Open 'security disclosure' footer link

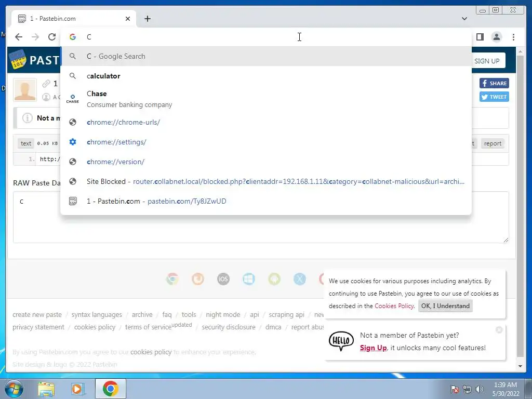[229, 327]
